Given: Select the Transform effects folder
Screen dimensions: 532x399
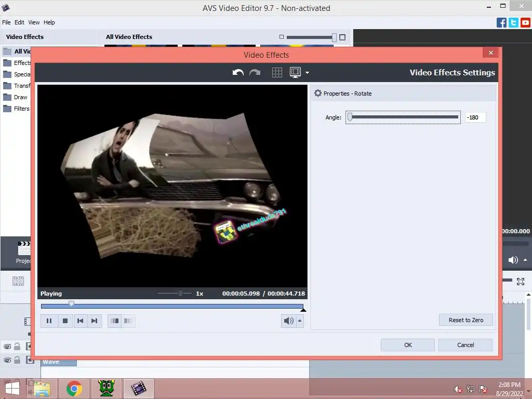Looking at the screenshot, I should pyautogui.click(x=17, y=86).
